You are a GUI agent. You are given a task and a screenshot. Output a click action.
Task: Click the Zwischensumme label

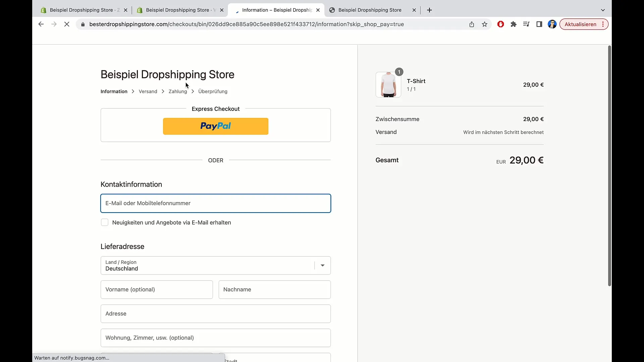click(x=397, y=119)
